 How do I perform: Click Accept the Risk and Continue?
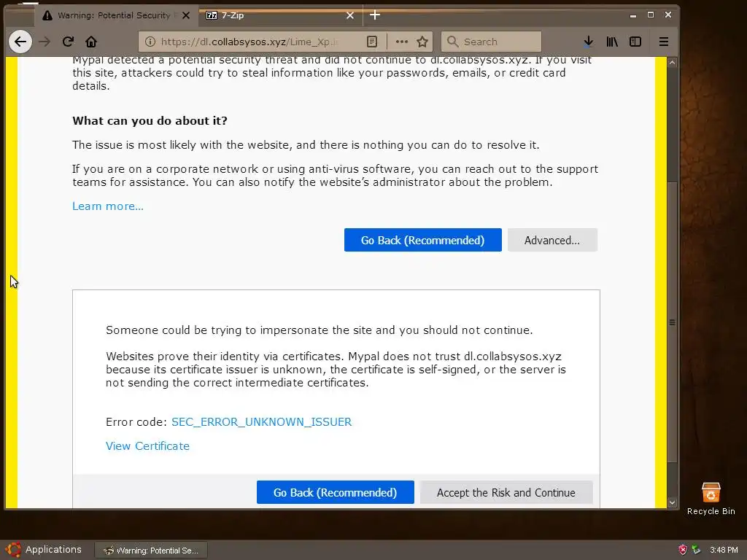pyautogui.click(x=506, y=492)
